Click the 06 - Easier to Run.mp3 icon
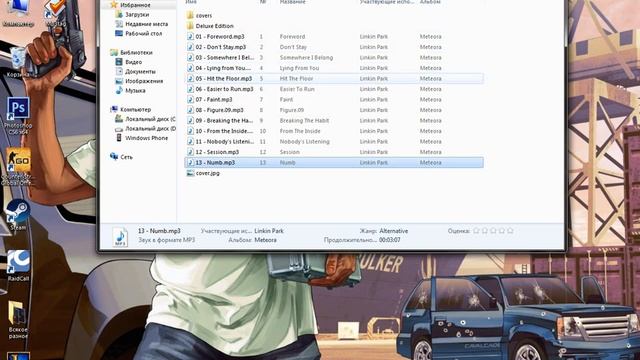The image size is (640, 360). point(190,89)
